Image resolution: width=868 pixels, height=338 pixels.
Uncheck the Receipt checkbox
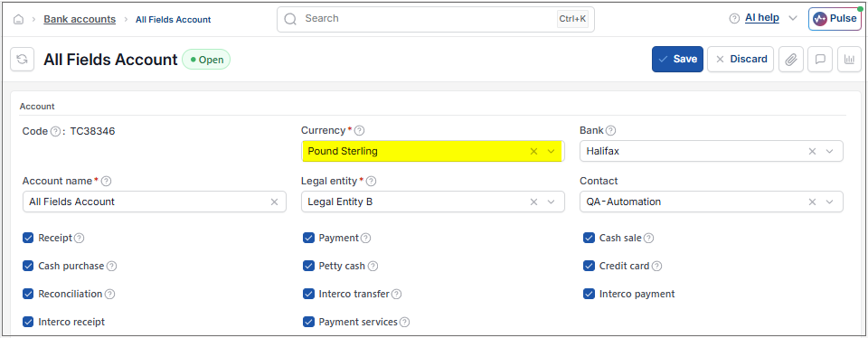(x=28, y=238)
